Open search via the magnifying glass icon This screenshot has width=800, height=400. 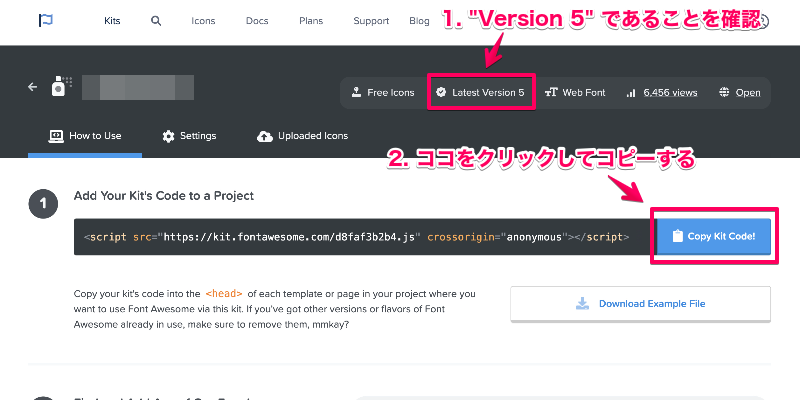point(155,20)
